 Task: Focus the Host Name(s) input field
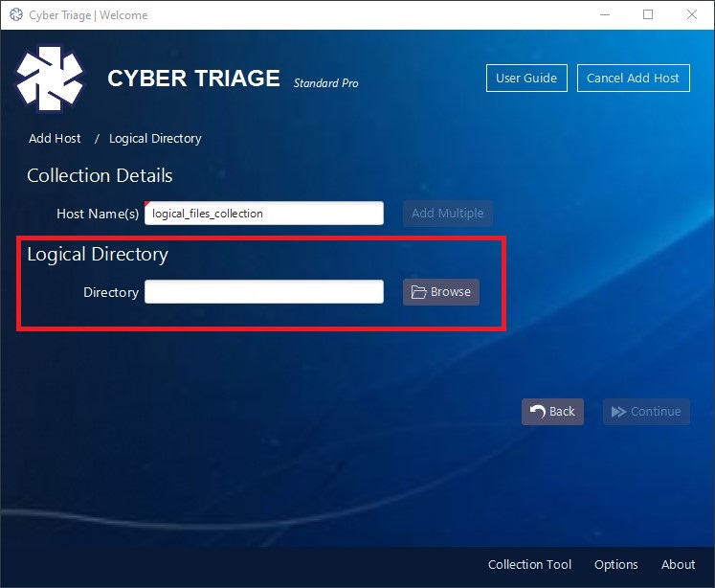pos(264,213)
